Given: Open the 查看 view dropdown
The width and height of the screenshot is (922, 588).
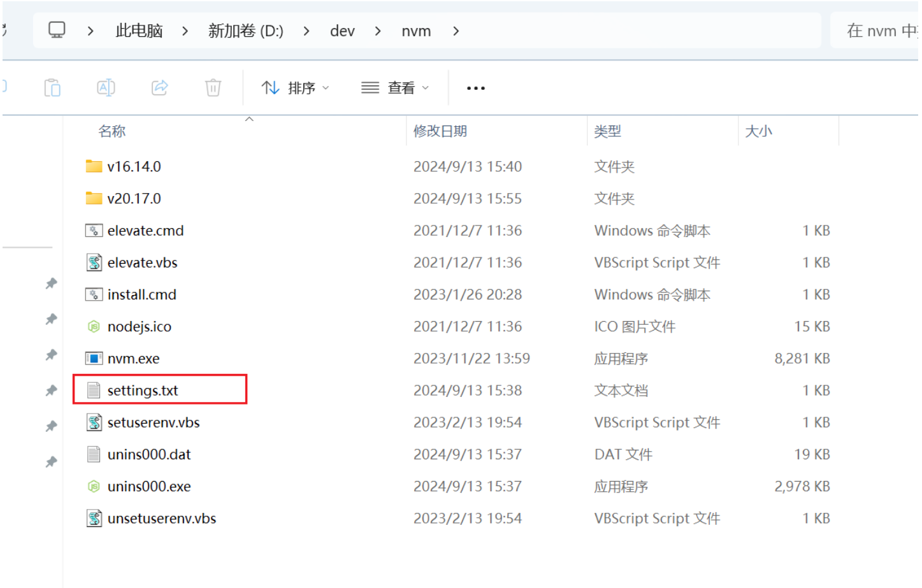Looking at the screenshot, I should pos(395,88).
